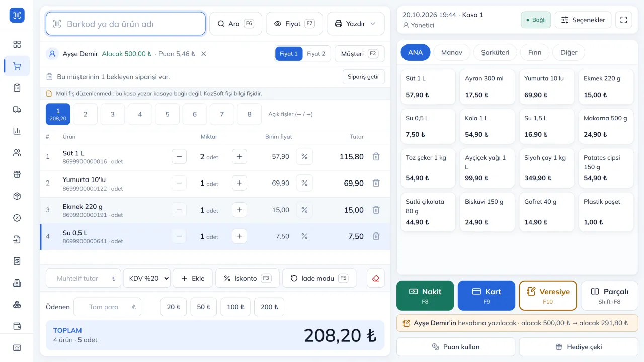Increase Ekmek 220 g quantity with plus
Screen dimensions: 644x362
pos(239,210)
